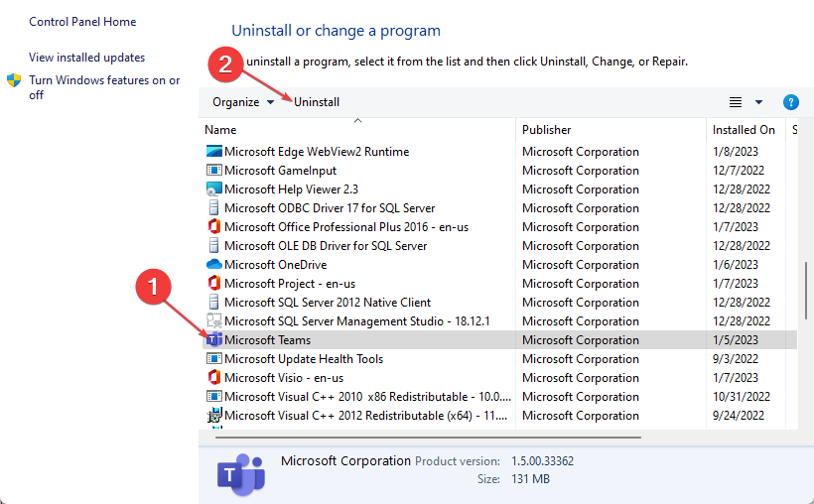The width and height of the screenshot is (814, 504).
Task: Open Control Panel Home link
Action: 82,22
